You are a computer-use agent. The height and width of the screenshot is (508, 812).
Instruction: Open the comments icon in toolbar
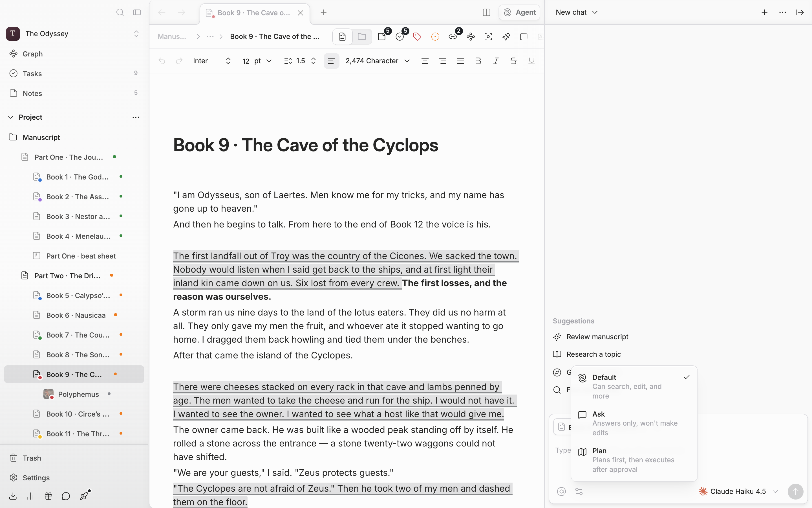coord(524,37)
